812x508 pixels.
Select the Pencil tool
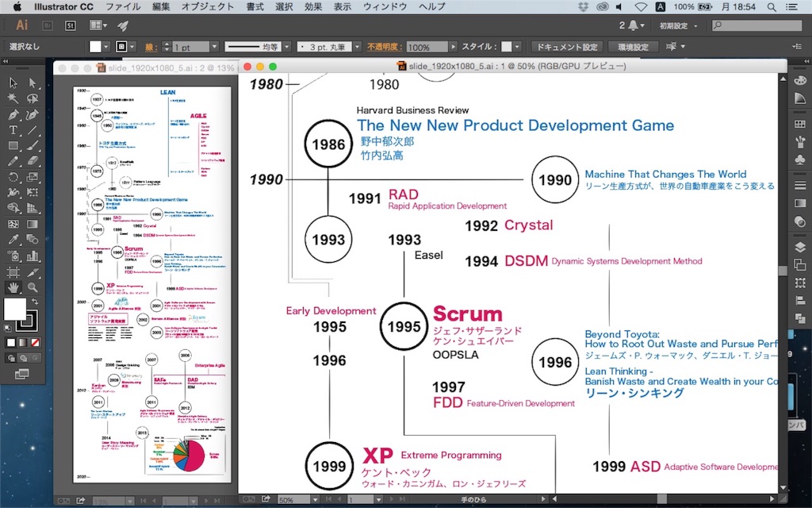pos(13,161)
